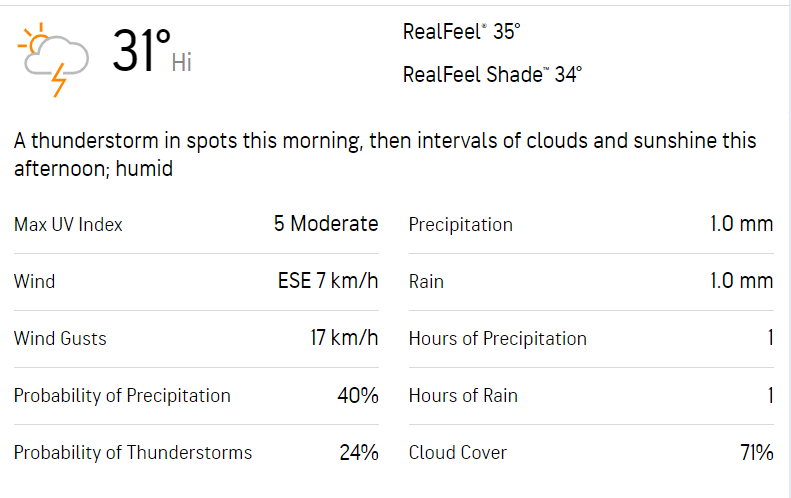
Task: Click the 40% precipitation probability value
Action: (358, 395)
